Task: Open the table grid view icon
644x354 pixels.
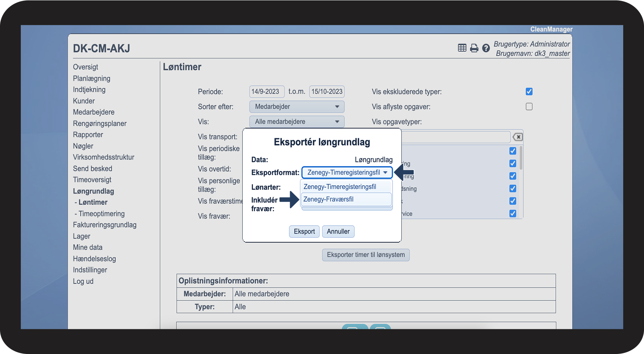Action: coord(462,48)
